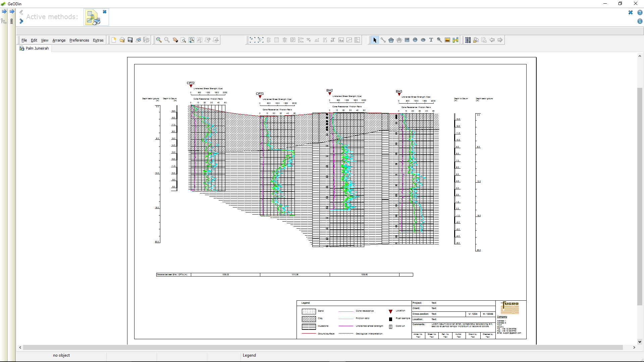Select the Pan hand tool
Viewport: 644px width, 362px height.
click(x=175, y=40)
